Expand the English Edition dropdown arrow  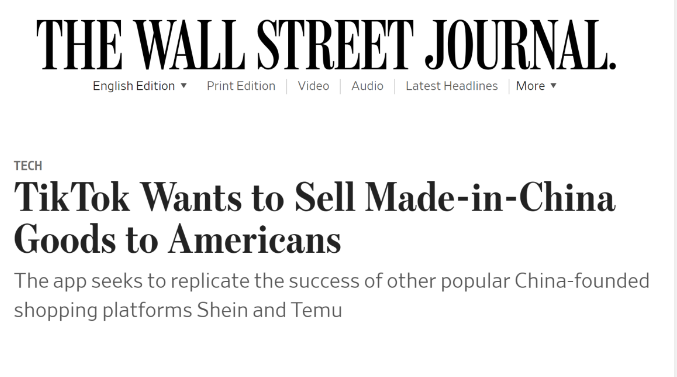(183, 86)
